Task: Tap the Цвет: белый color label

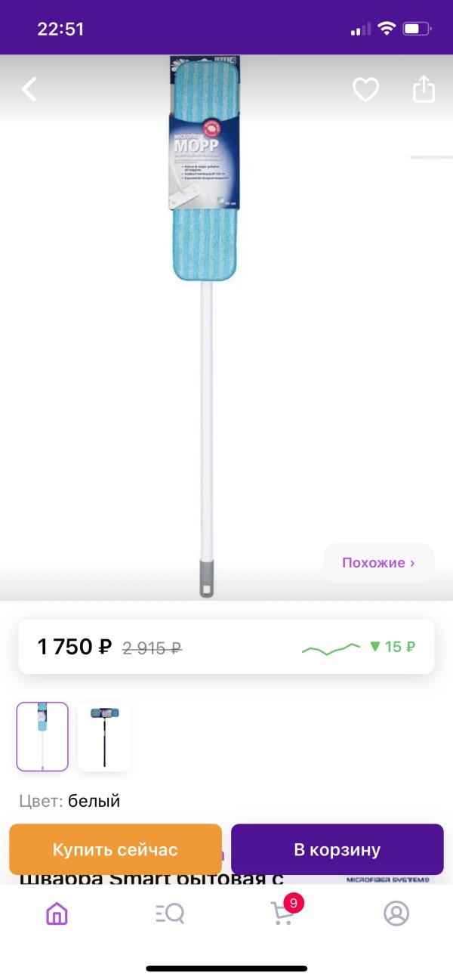Action: (x=69, y=801)
